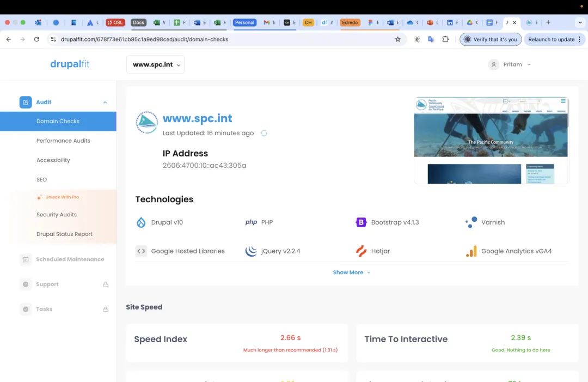Click the Drupal v10 droplet icon
This screenshot has height=382, width=588.
point(141,222)
